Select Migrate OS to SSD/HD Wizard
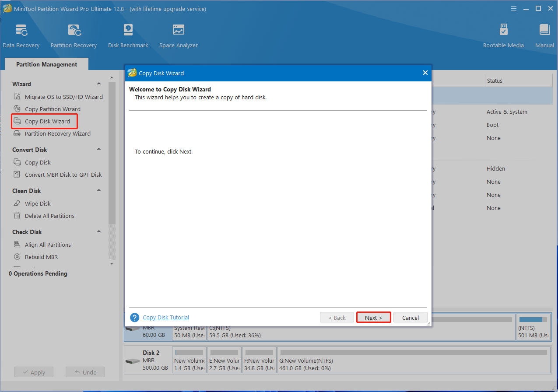This screenshot has width=558, height=392. click(63, 97)
